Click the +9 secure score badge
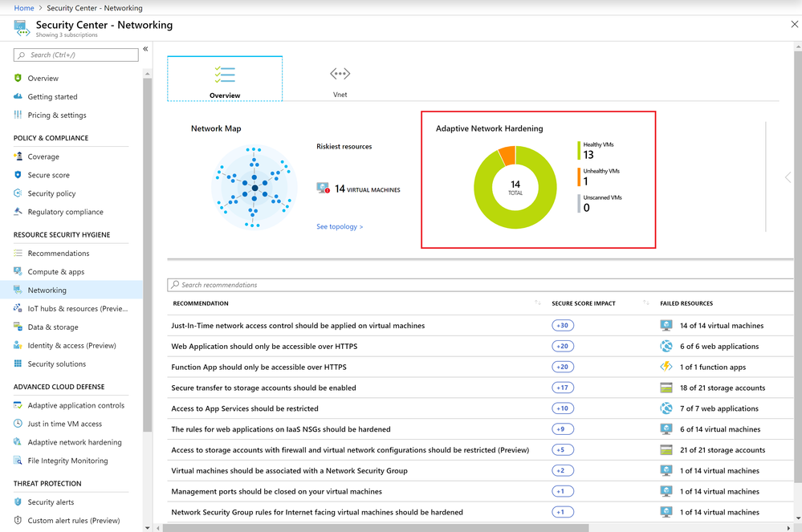Screen dimensions: 802x532 [563, 428]
